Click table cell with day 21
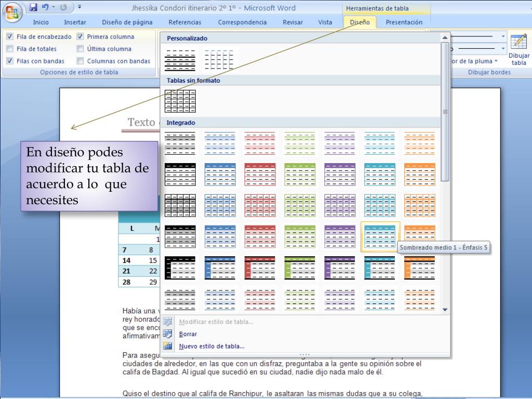The image size is (532, 399). [126, 271]
